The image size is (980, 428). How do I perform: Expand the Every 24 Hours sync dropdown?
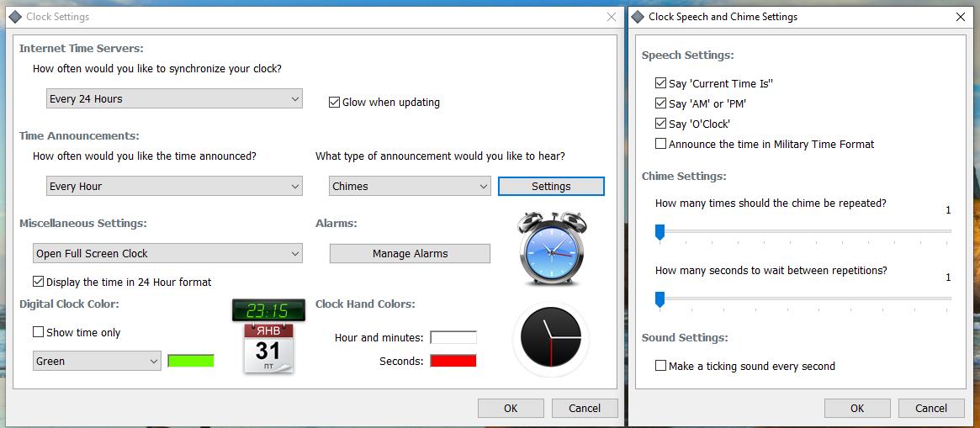174,99
